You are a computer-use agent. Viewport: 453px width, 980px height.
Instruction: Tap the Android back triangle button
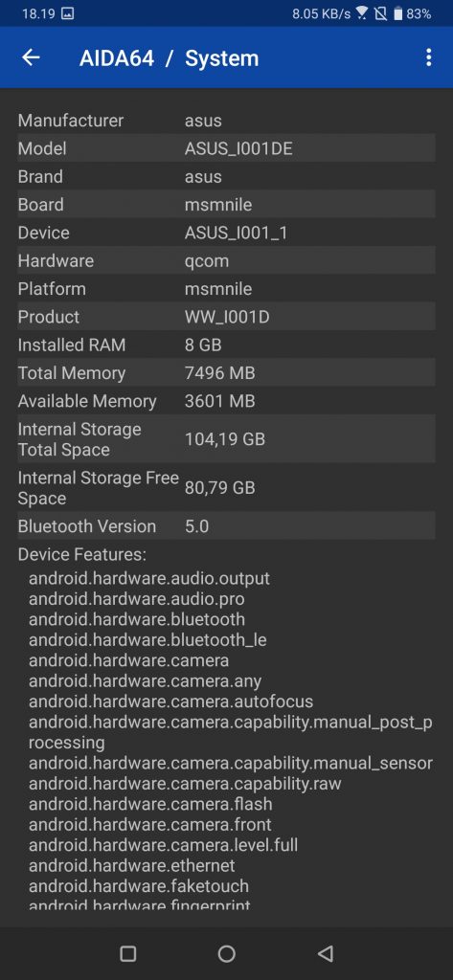point(325,953)
